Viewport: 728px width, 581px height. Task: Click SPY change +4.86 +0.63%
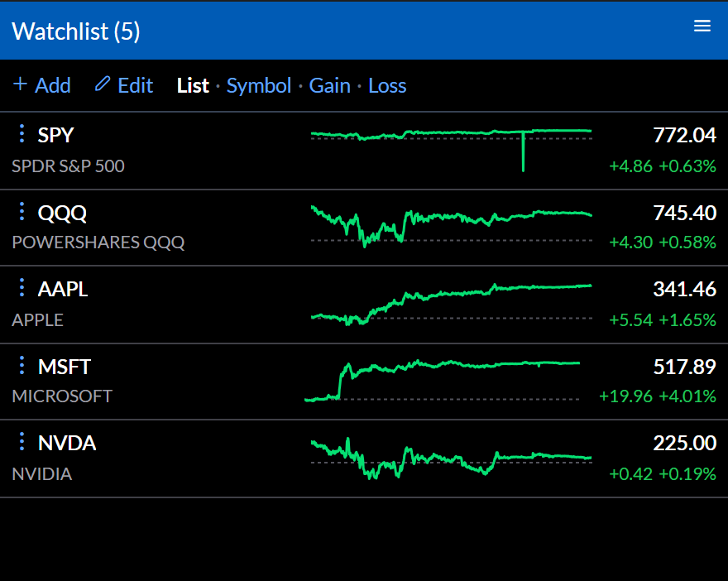point(663,166)
